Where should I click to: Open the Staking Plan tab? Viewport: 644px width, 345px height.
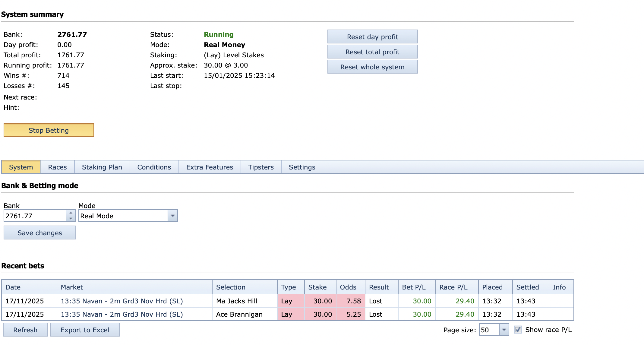coord(102,167)
